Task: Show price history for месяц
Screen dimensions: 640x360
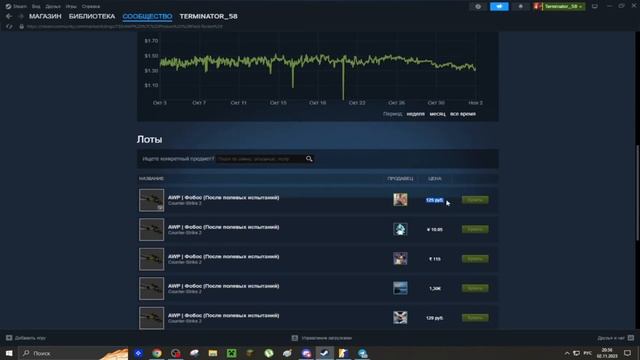Action: (438, 114)
